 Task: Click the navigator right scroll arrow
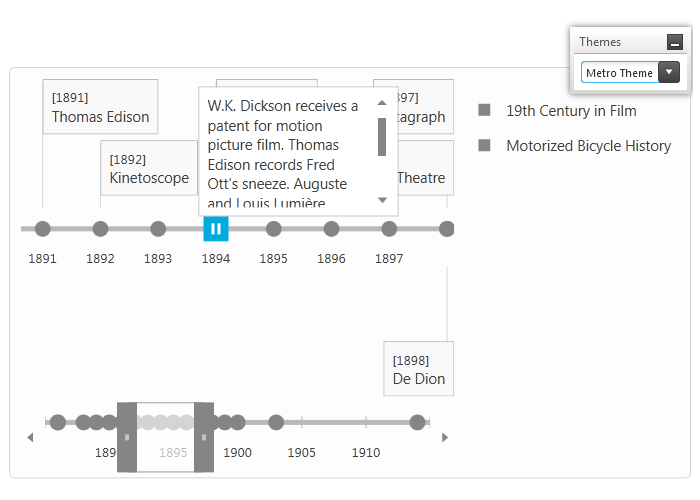pos(445,438)
